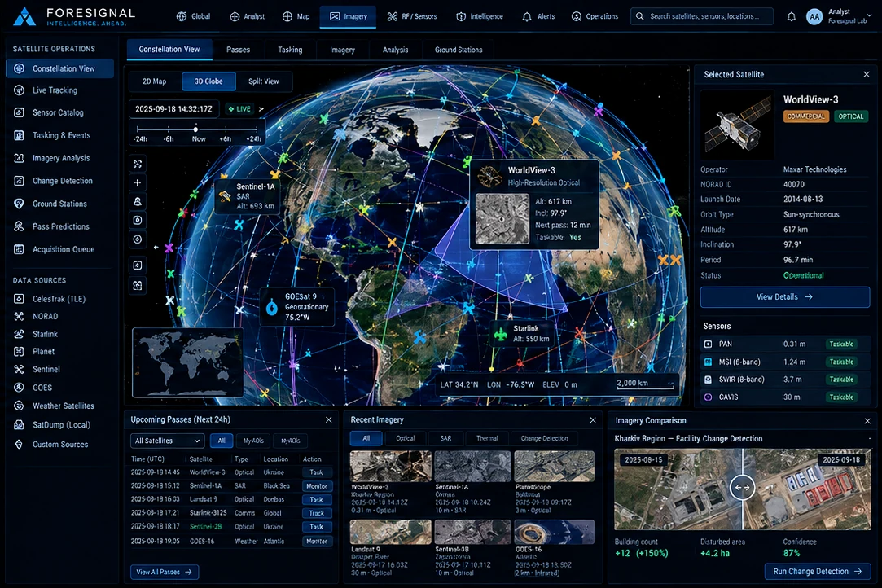Select the Starlink data source
The height and width of the screenshot is (588, 882).
[x=45, y=334]
